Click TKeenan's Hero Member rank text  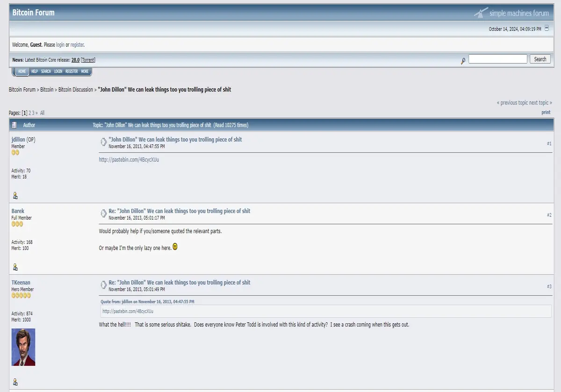point(23,289)
